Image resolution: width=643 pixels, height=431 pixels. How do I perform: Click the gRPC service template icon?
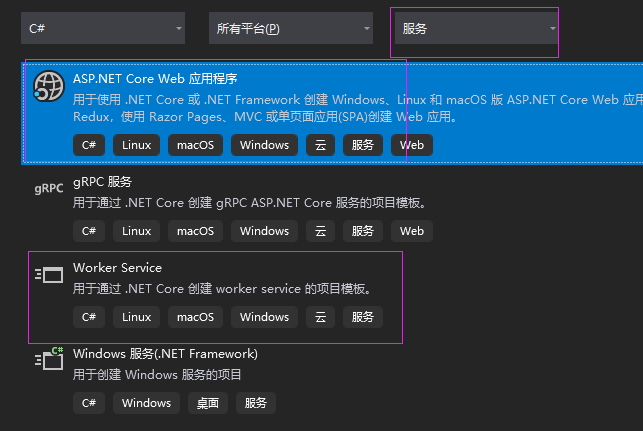pyautogui.click(x=48, y=188)
